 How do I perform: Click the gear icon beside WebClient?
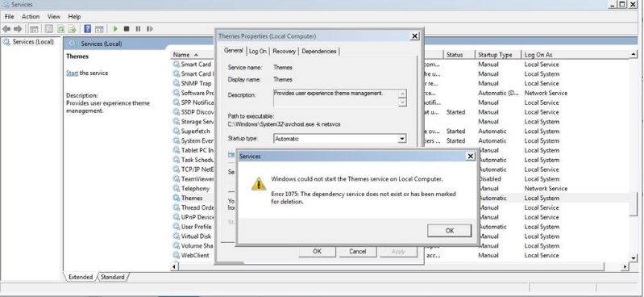pyautogui.click(x=177, y=255)
